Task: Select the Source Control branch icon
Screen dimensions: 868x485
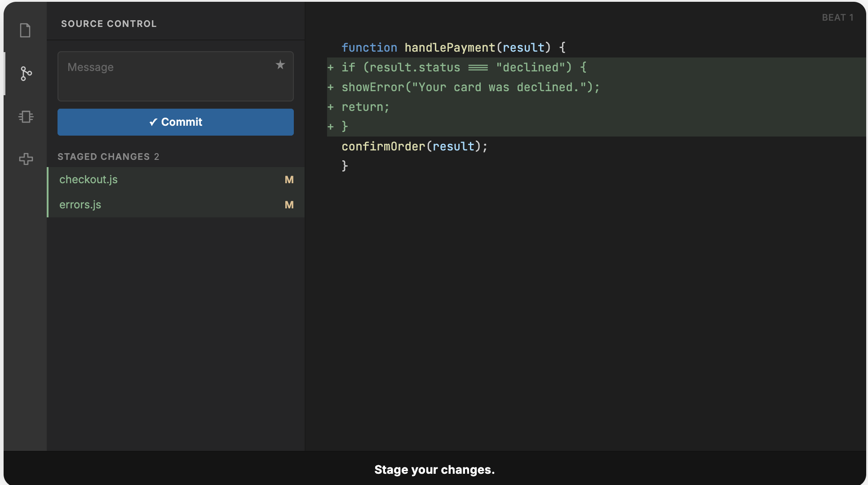Action: (26, 74)
